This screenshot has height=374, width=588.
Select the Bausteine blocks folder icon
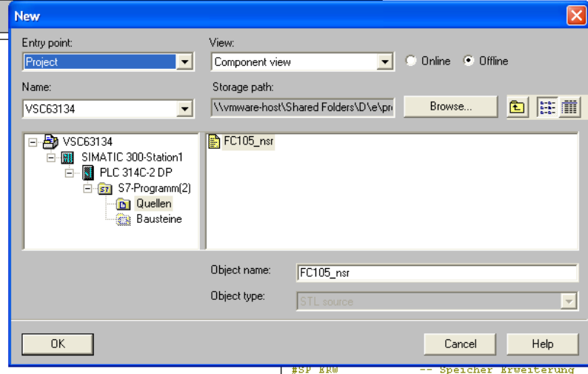click(124, 219)
